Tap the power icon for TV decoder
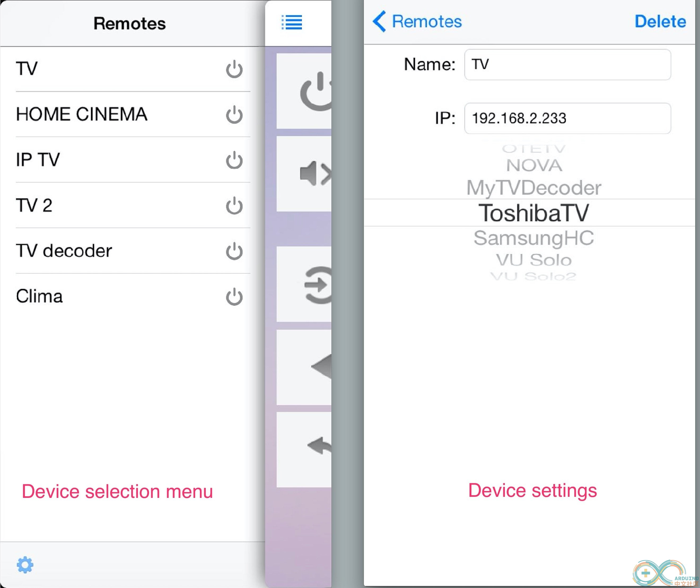The width and height of the screenshot is (700, 588). 234,251
